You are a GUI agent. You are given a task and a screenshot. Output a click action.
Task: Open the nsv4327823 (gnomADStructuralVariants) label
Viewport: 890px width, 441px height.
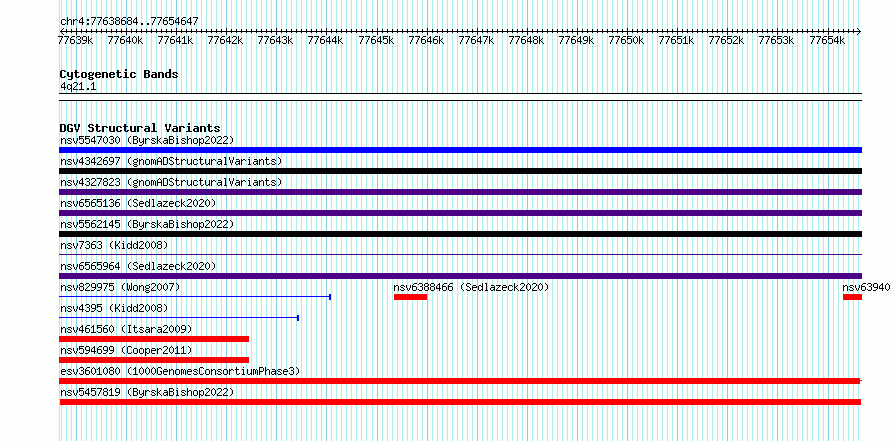click(x=171, y=182)
